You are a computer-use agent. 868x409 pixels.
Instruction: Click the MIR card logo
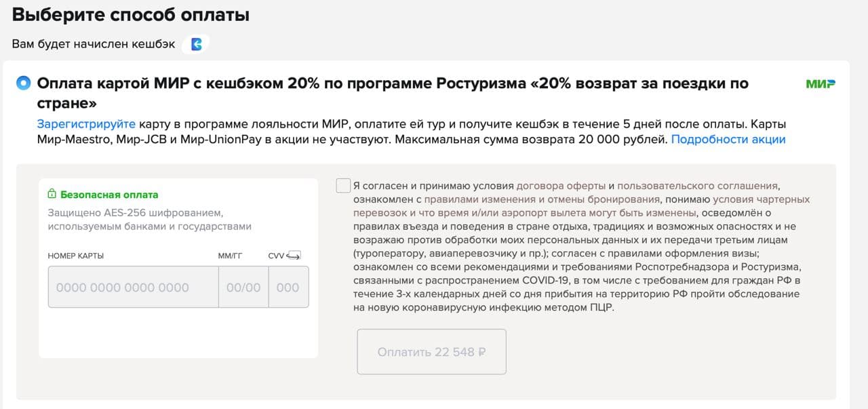(820, 84)
